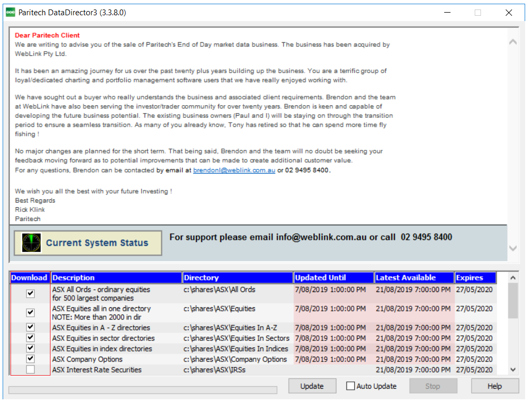
Task: Click directory 'c:\shares\ASX\Company Options'
Action: tap(235, 359)
